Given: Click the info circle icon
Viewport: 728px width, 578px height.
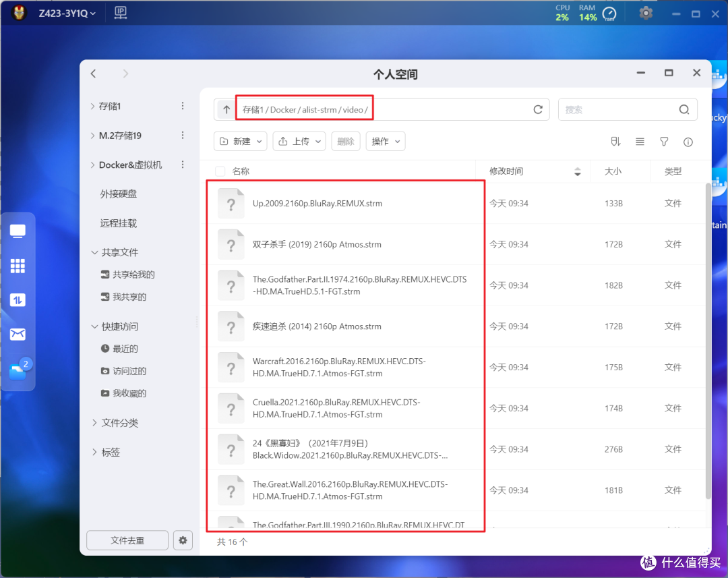Looking at the screenshot, I should 688,142.
